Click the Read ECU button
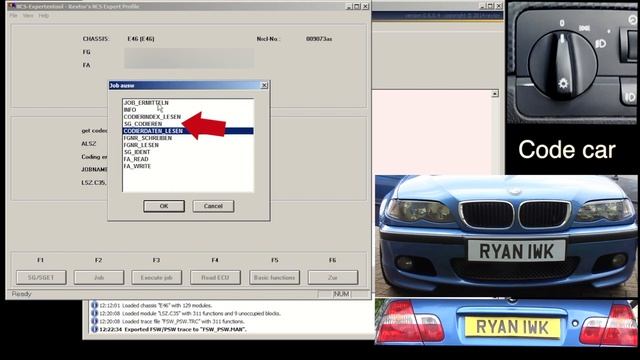This screenshot has width=640, height=360. [215, 278]
